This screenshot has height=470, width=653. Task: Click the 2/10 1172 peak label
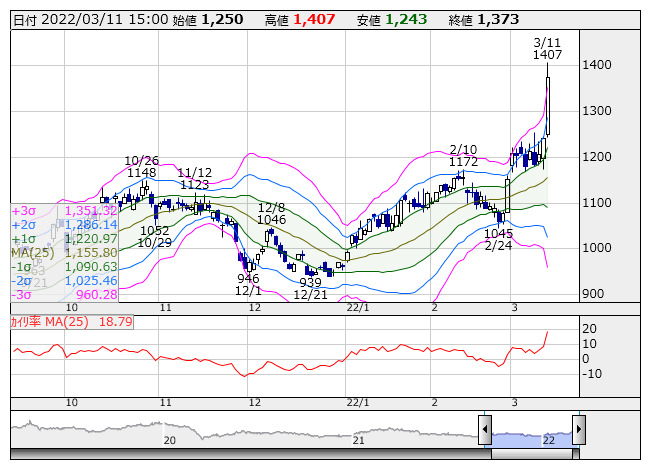[x=464, y=156]
